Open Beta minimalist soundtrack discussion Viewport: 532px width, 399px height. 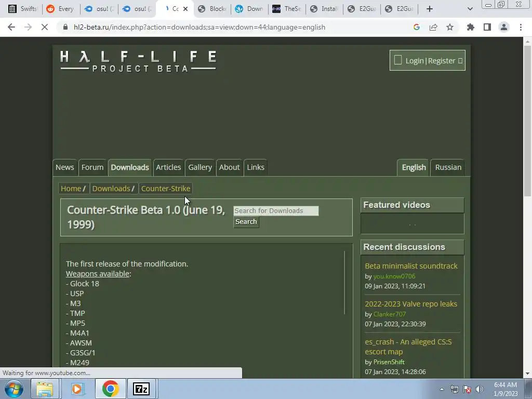411,266
